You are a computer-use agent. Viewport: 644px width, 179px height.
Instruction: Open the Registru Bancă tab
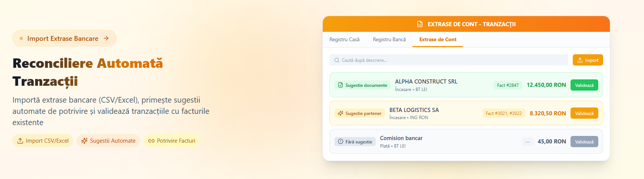click(389, 39)
